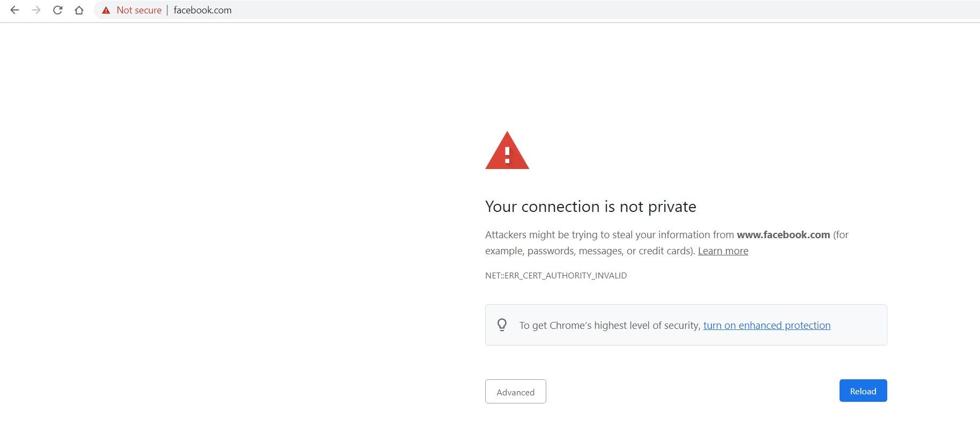Image resolution: width=980 pixels, height=441 pixels.
Task: Click the large red warning triangle
Action: pyautogui.click(x=507, y=150)
